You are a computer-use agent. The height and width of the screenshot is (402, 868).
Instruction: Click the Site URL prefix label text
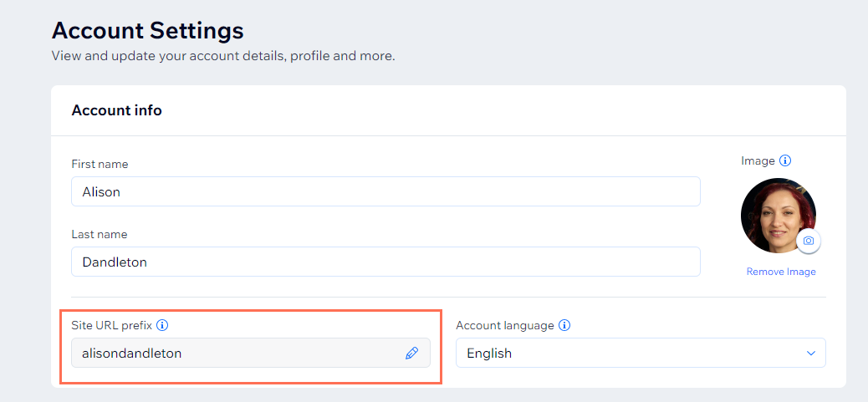(x=111, y=325)
